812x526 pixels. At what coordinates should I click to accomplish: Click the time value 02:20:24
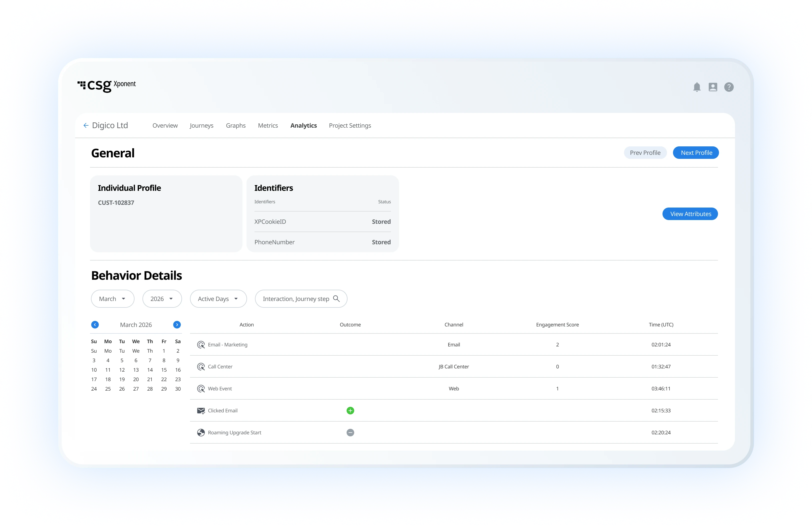[x=661, y=433]
